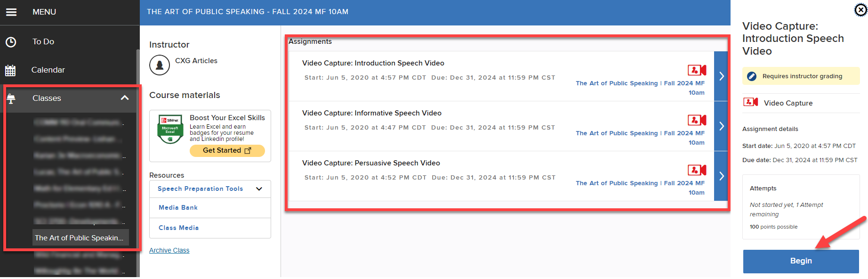Click Persuasive Speech video capture icon
The image size is (868, 279).
[697, 170]
